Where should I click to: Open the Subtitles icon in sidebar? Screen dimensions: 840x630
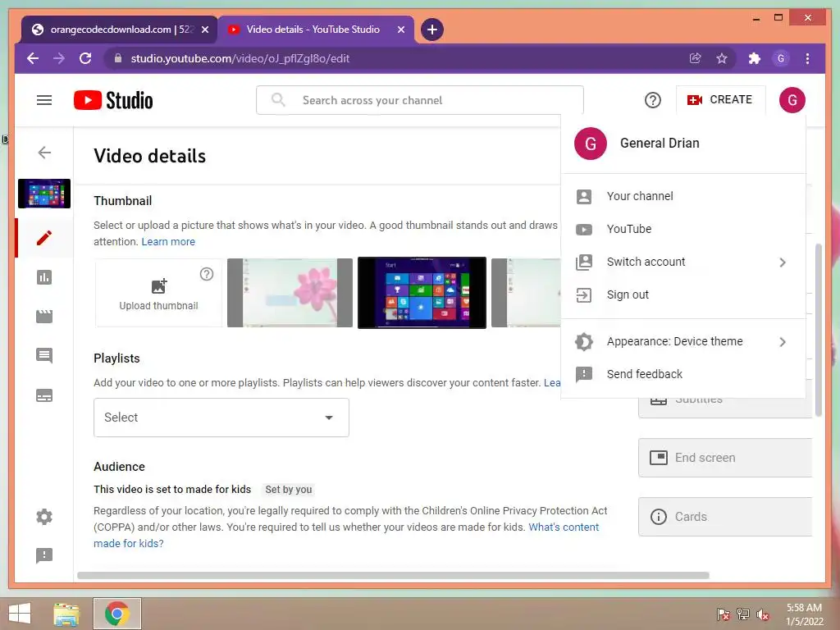tap(44, 395)
